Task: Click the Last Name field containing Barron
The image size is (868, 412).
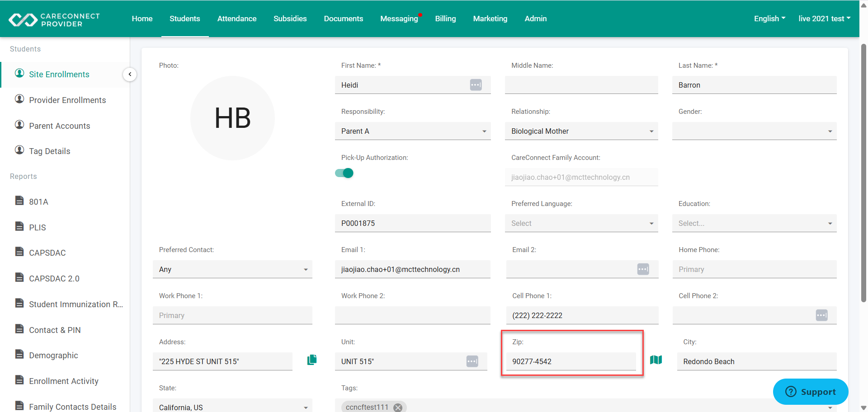Action: [x=754, y=85]
